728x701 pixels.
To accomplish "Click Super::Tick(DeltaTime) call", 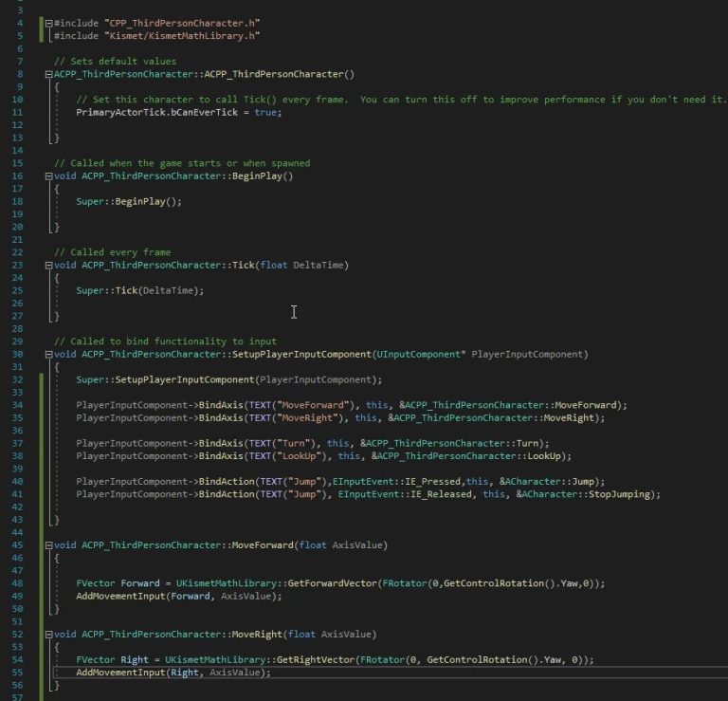I will (x=139, y=291).
